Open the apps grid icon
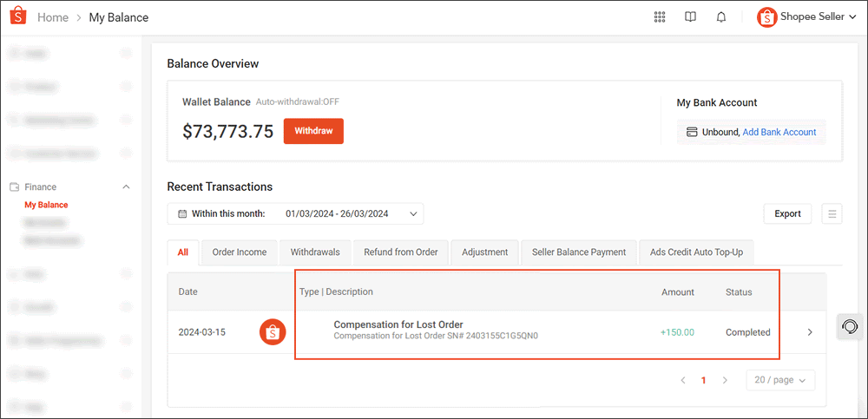Screen dimensions: 868x419 [x=660, y=17]
